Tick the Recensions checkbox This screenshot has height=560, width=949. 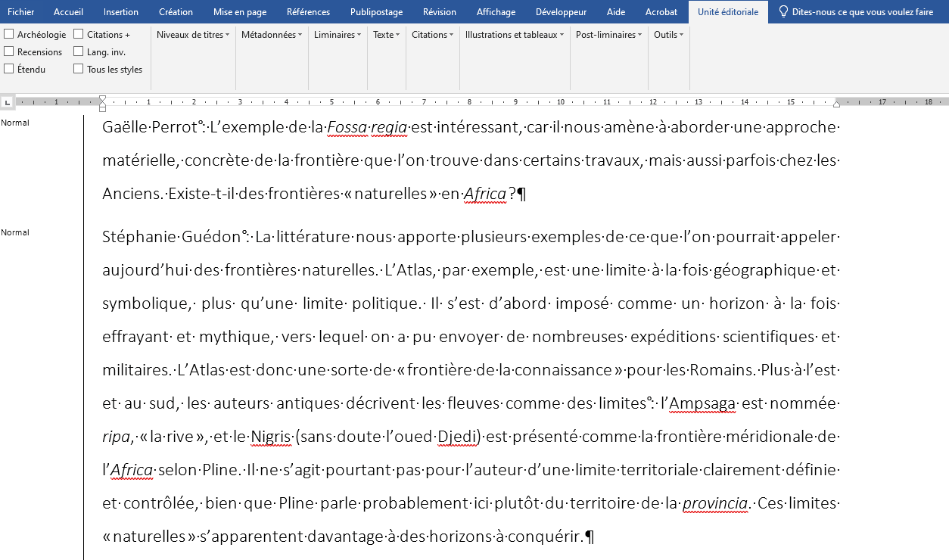click(9, 51)
